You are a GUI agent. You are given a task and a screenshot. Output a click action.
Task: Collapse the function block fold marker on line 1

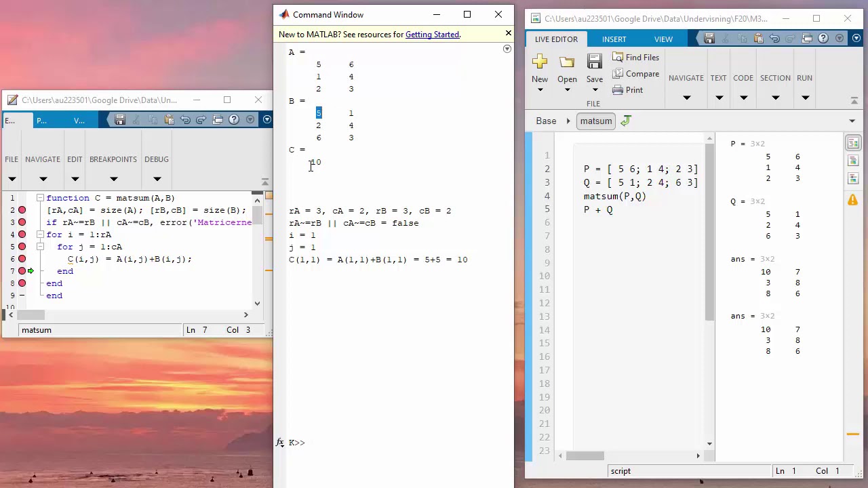[40, 198]
